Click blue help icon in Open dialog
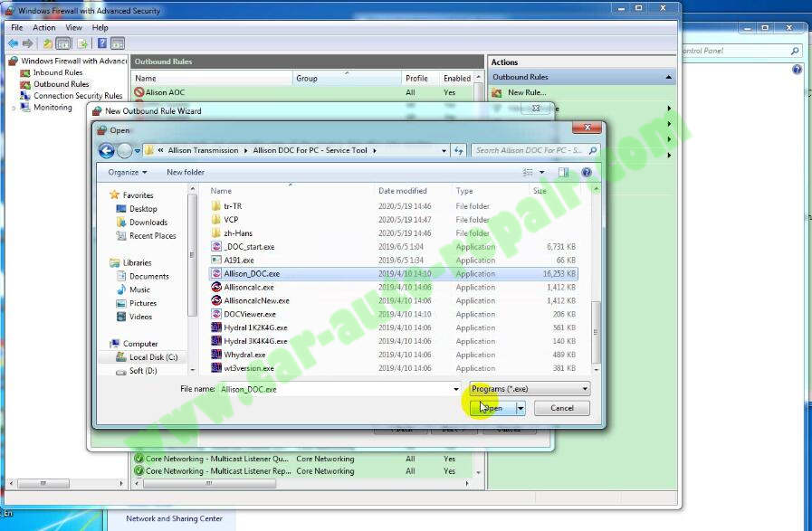The image size is (812, 531). click(x=587, y=173)
